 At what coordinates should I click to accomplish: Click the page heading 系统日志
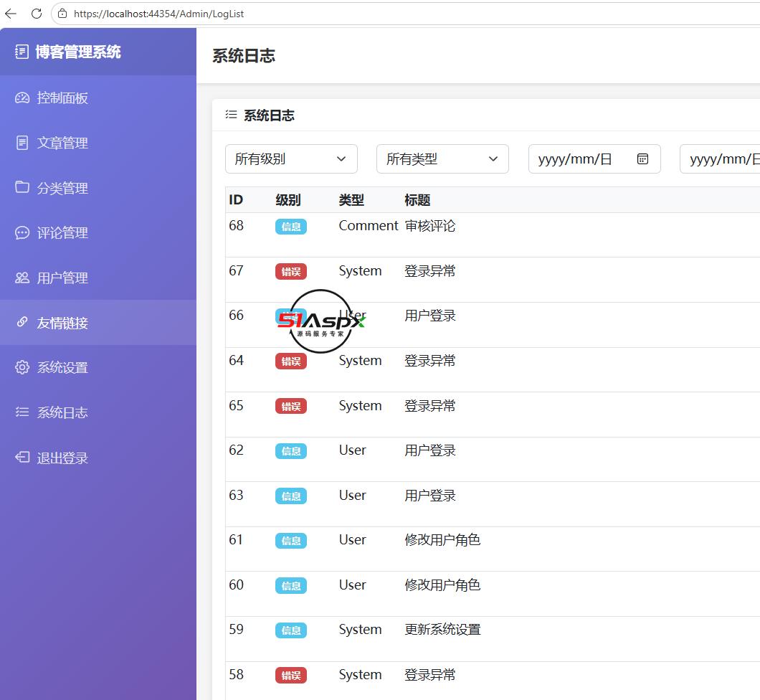[244, 55]
